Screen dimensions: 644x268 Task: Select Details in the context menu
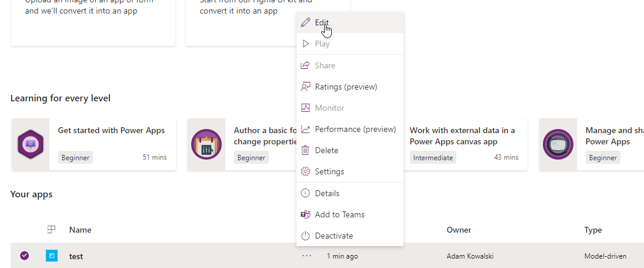(349, 193)
